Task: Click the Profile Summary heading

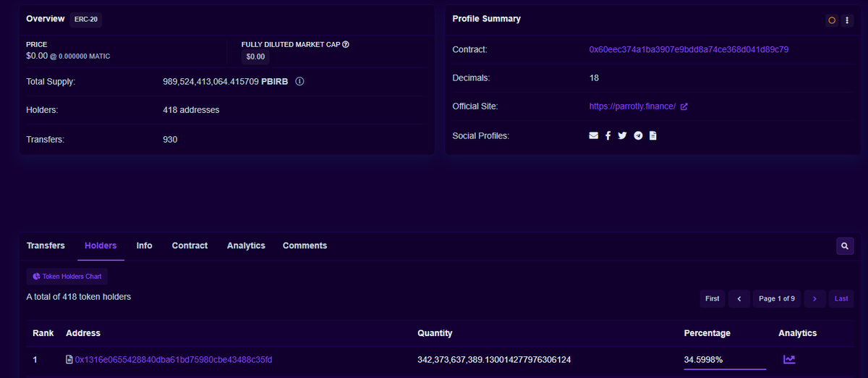Action: tap(486, 19)
